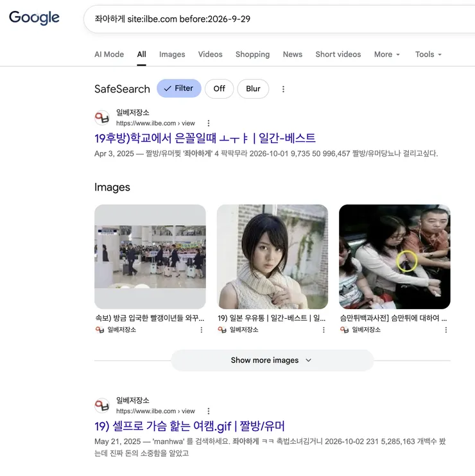Expand the More dropdown
Viewport: 475px width, 476px height.
click(x=386, y=55)
